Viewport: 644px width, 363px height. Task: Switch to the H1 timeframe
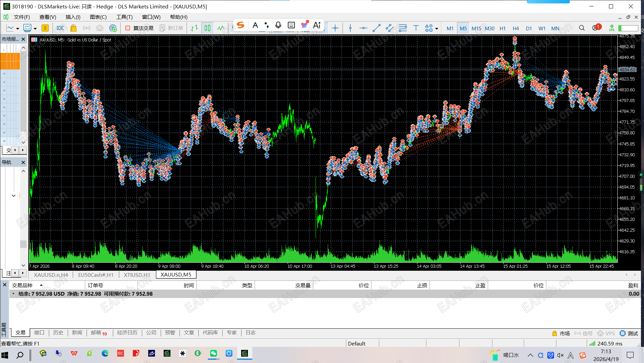[x=503, y=29]
